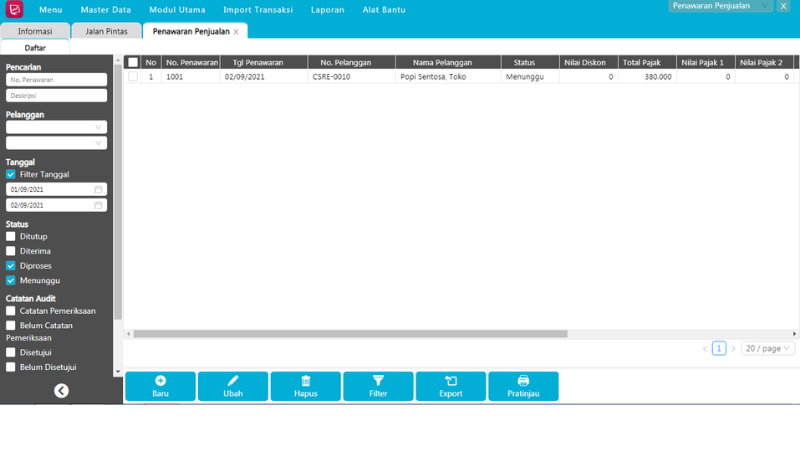
Task: Expand the first Pelanggan dropdown
Action: coord(98,127)
